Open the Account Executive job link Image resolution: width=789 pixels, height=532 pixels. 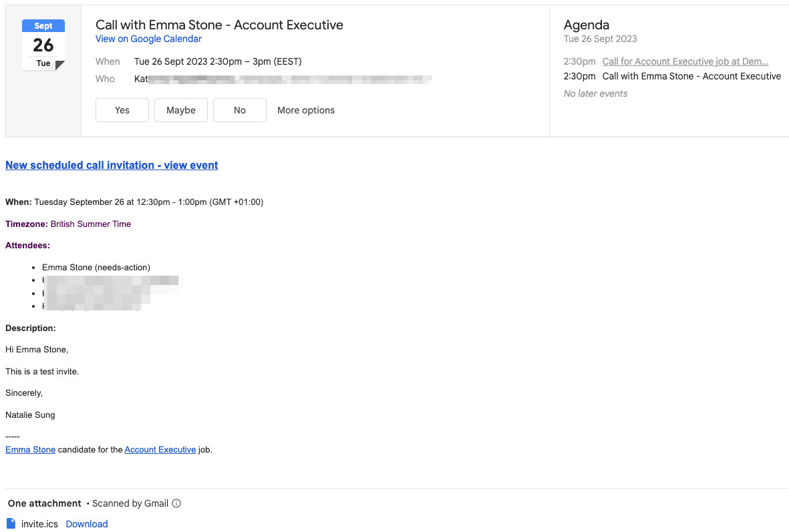160,449
